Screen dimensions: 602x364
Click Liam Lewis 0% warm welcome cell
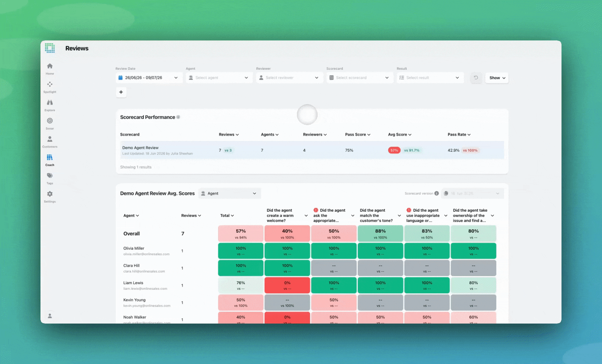(287, 285)
